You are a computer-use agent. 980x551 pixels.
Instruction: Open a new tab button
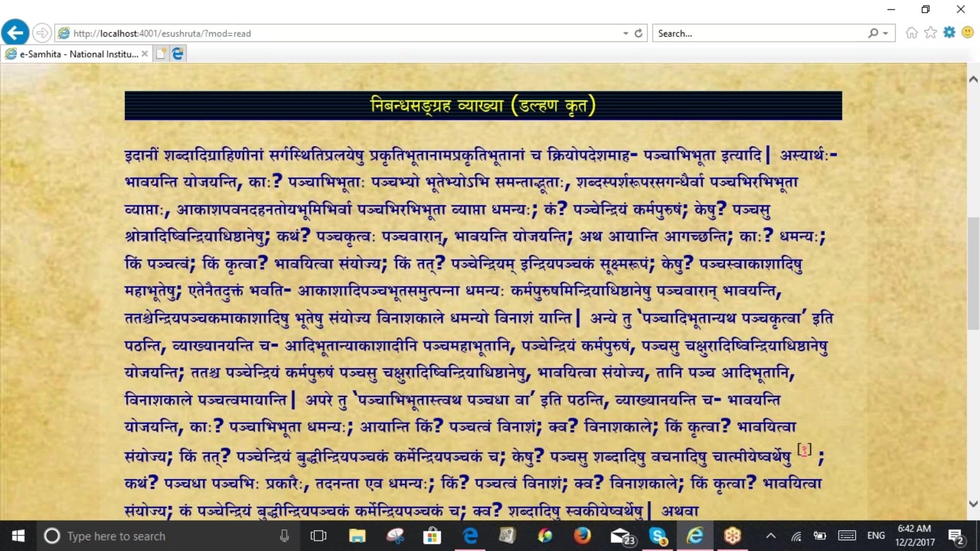click(161, 54)
